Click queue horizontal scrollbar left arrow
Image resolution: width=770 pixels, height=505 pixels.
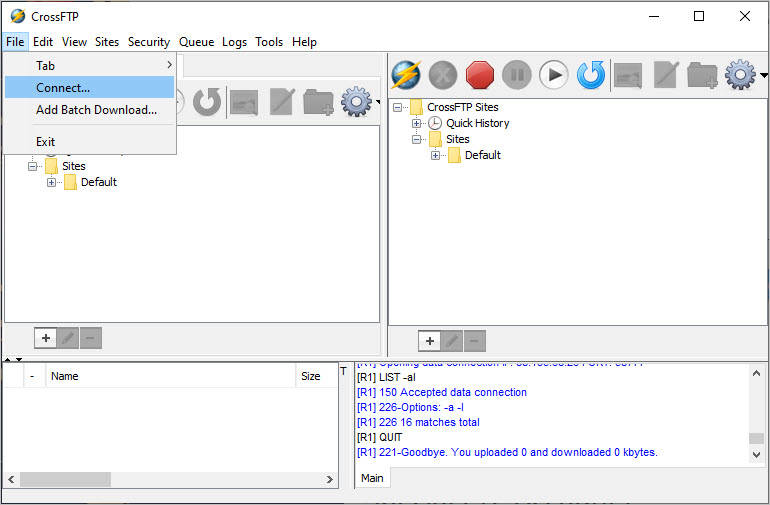pos(11,479)
